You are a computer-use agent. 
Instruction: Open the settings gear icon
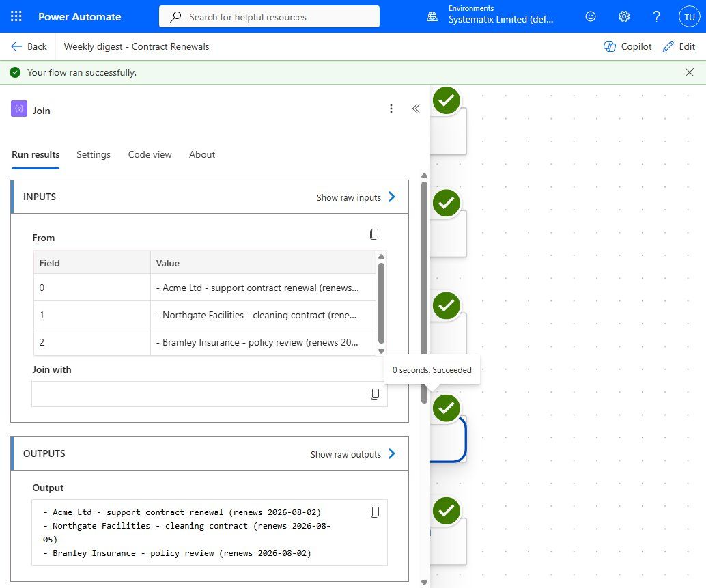point(623,16)
